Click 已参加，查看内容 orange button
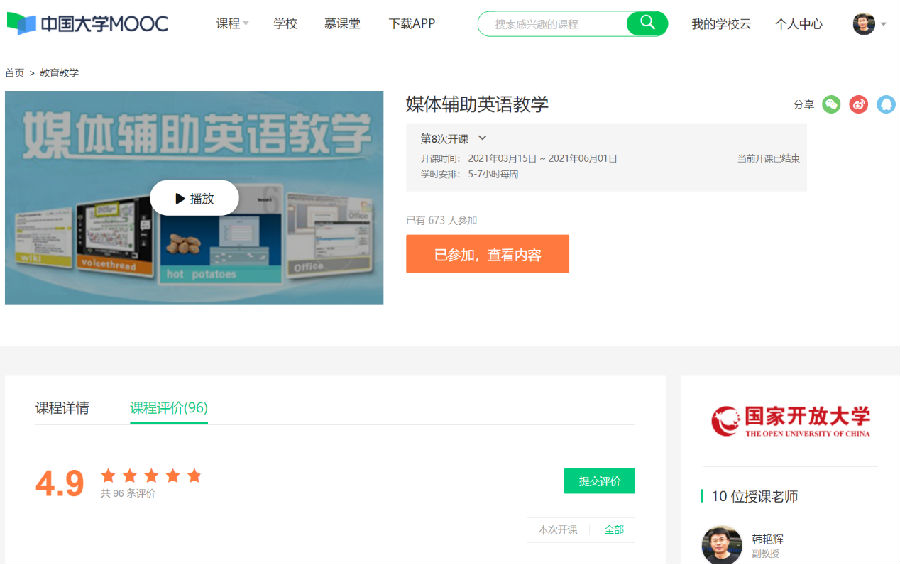 coord(487,254)
